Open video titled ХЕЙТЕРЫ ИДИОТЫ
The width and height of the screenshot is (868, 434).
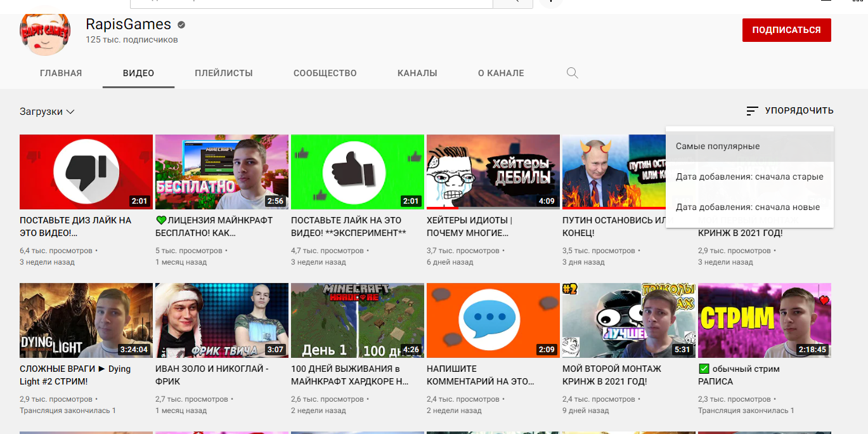[469, 227]
